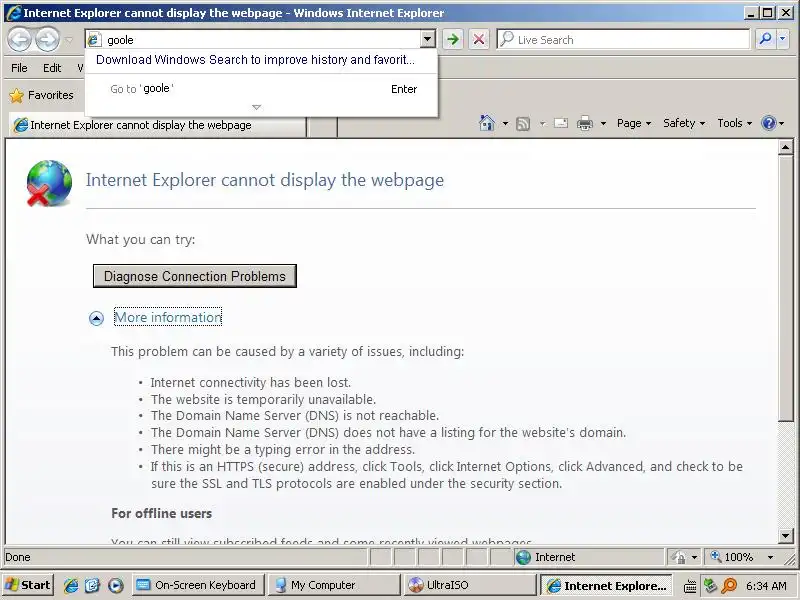Expand the autocomplete list chevron

pos(257,107)
